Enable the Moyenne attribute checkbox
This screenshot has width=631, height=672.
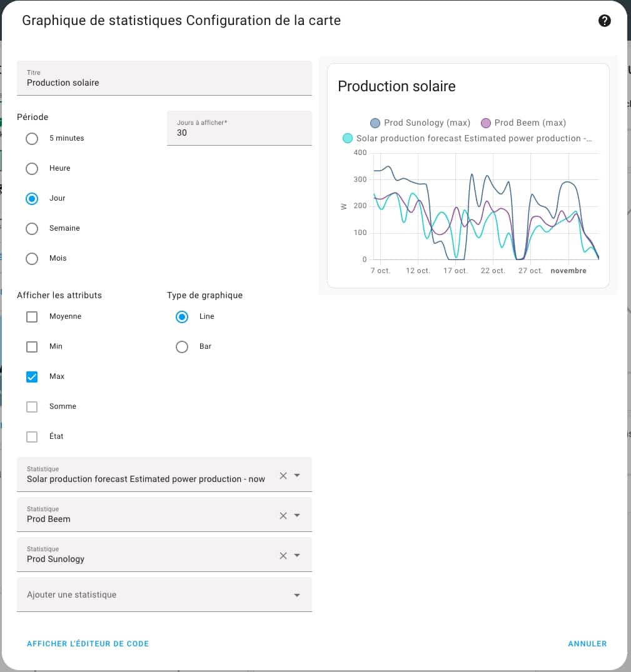tap(32, 317)
